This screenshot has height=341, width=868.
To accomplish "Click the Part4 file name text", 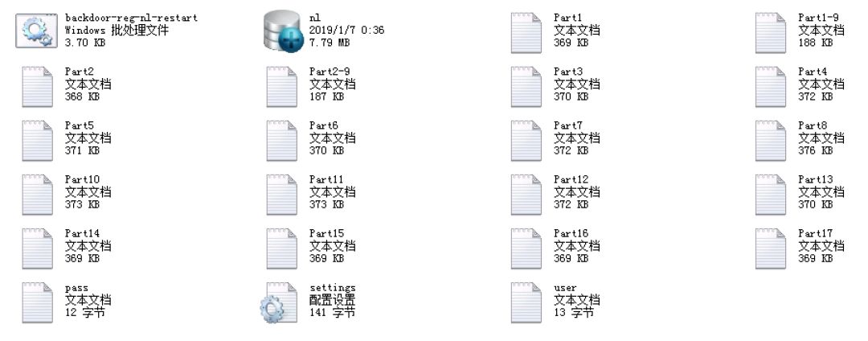I will coord(813,72).
